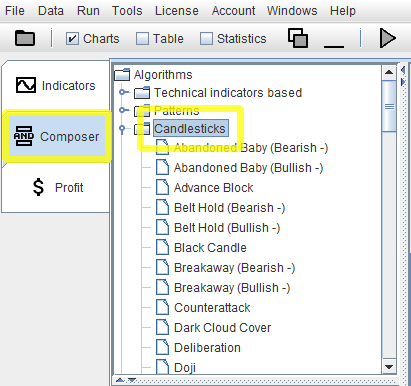Select Belt Hold (Bearish -)
Viewport: 411px width, 386px height.
230,208
